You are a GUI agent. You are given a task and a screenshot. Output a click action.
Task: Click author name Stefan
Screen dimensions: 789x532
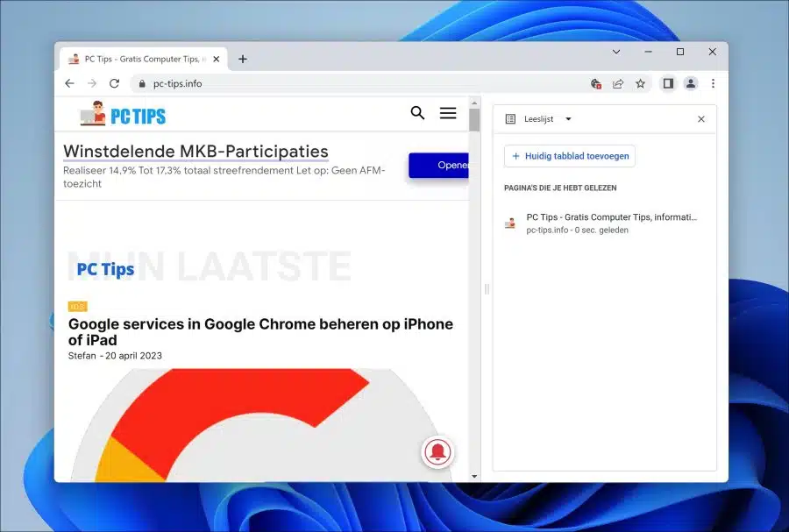[x=82, y=356]
